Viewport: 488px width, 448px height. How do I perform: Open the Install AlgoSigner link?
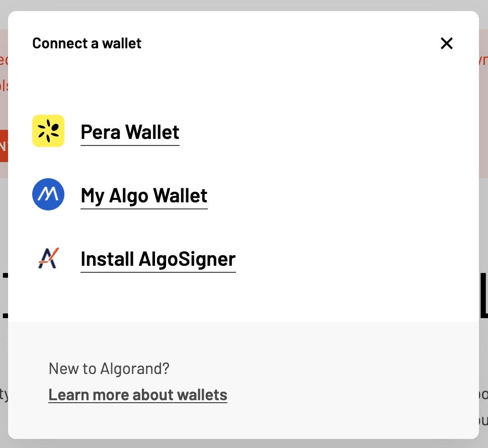(157, 259)
